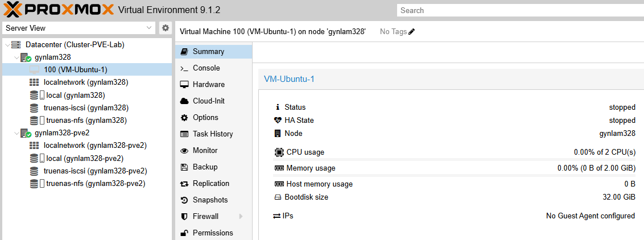Open the Permissions tab
The image size is (644, 240).
(213, 233)
